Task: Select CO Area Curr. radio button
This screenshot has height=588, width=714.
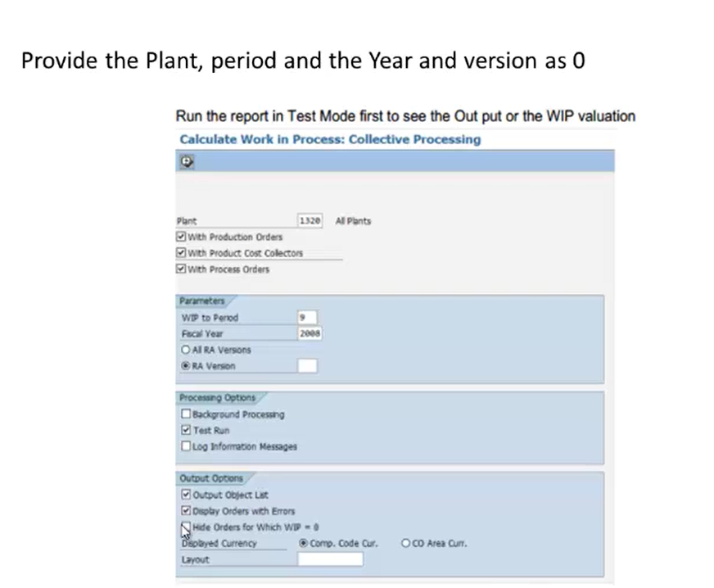Action: [405, 543]
